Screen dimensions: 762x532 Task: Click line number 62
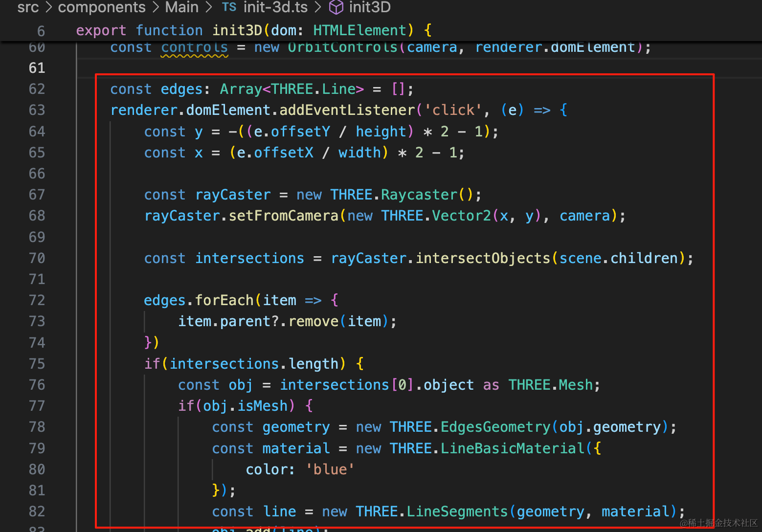point(37,89)
